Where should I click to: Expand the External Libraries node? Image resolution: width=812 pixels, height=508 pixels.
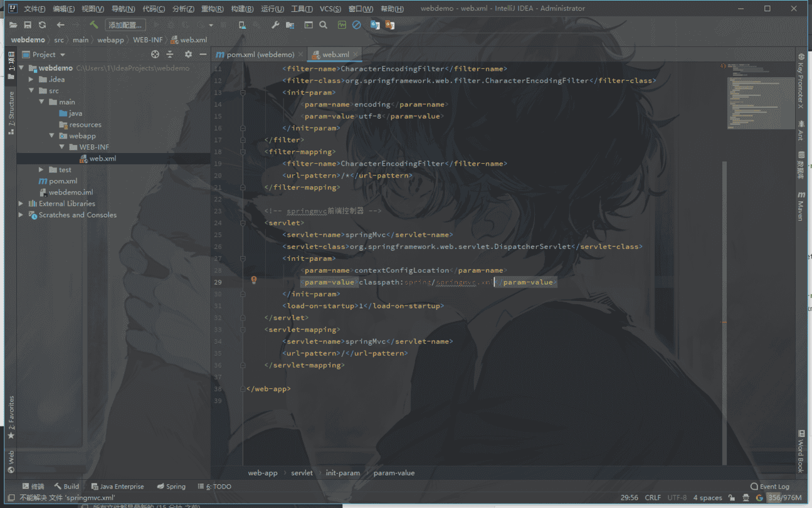point(21,204)
